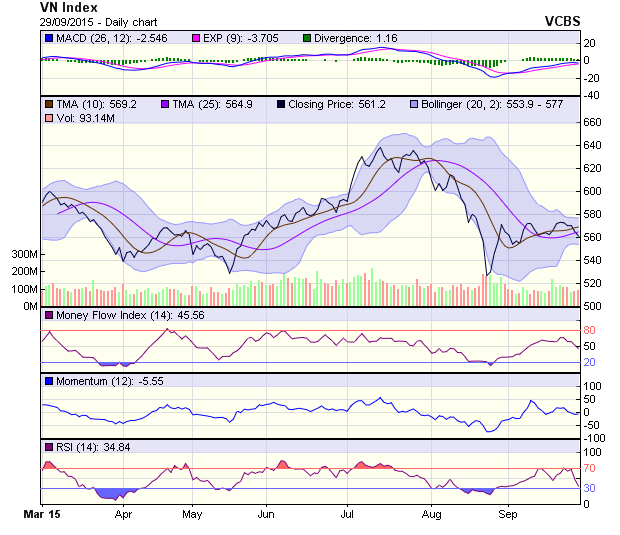This screenshot has width=620, height=535.
Task: Select the blue Momentum (12) legend marker
Action: pyautogui.click(x=48, y=382)
